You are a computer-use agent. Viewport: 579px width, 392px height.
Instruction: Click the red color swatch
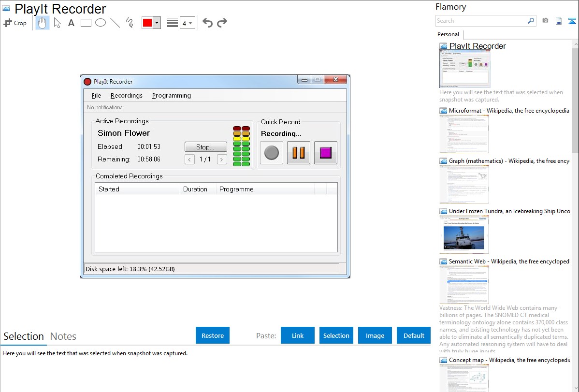pyautogui.click(x=147, y=23)
